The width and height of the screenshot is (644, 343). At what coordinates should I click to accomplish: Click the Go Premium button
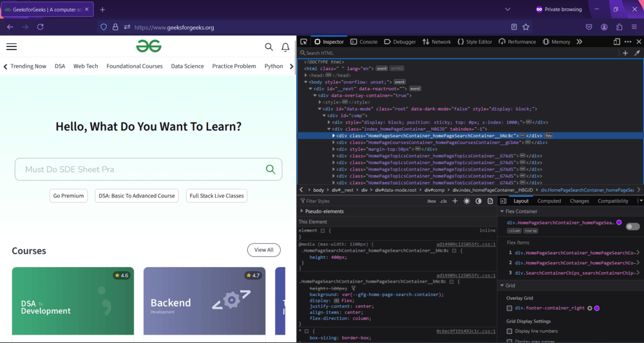click(x=69, y=196)
